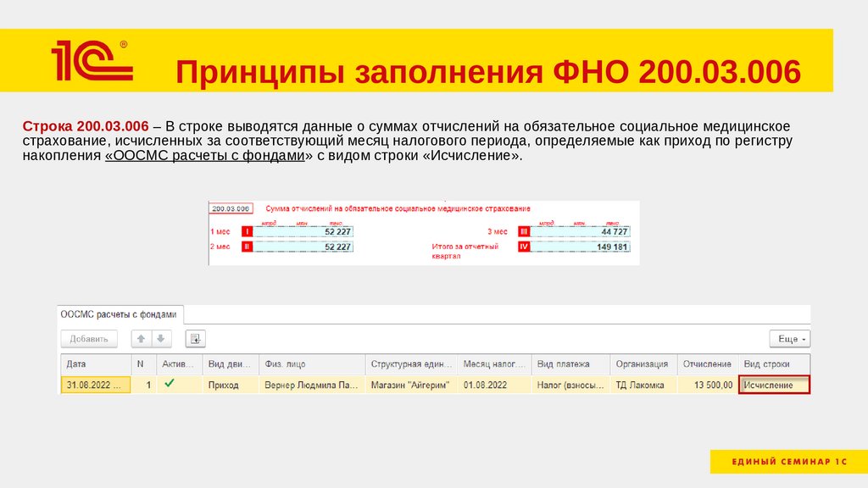Click the list output icon beside the arrows

coord(196,339)
